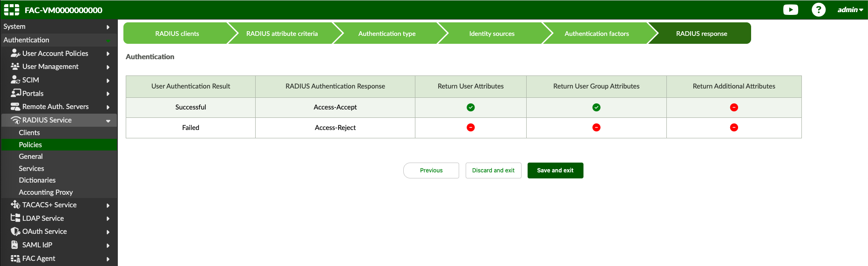Open Clients under RADIUS Service

click(x=29, y=133)
